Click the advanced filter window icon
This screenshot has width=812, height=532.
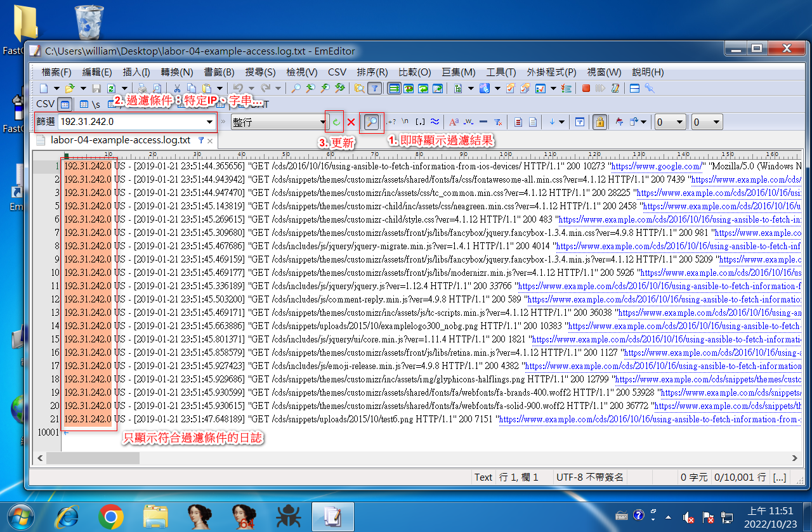pyautogui.click(x=579, y=122)
